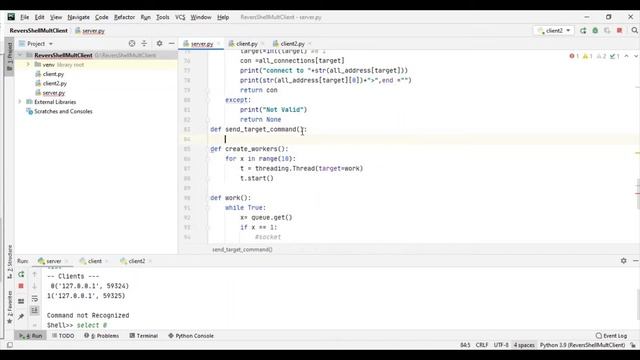Screen dimensions: 640x360
Task: Open Search Everywhere magnifier
Action: click(634, 31)
